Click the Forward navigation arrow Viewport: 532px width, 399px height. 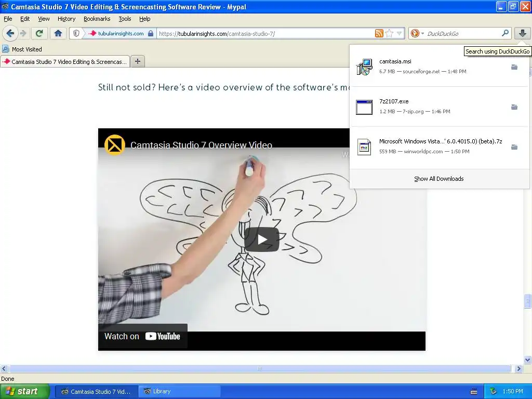23,33
